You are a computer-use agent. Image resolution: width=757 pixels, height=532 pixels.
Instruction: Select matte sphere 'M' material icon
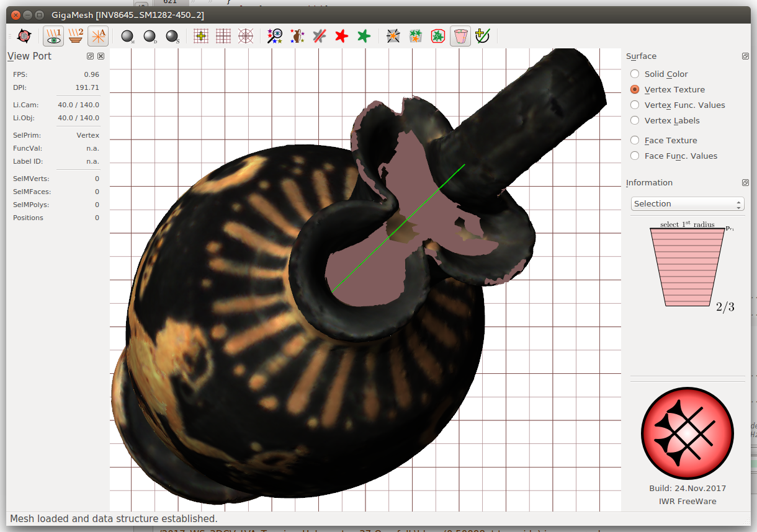point(128,37)
